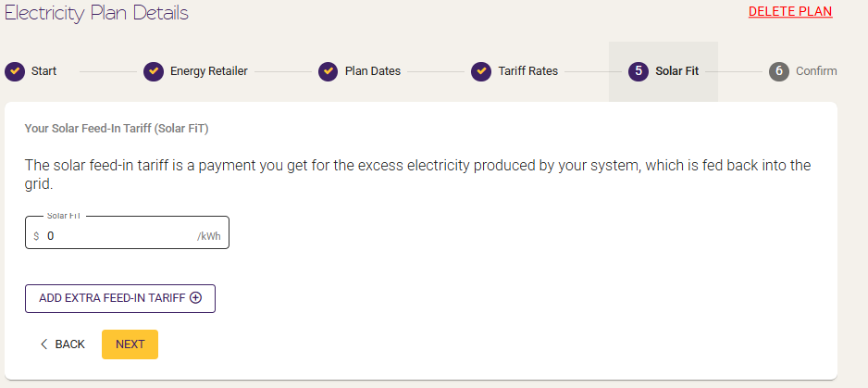Open the Confirm step label
This screenshot has width=868, height=388.
pyautogui.click(x=816, y=71)
